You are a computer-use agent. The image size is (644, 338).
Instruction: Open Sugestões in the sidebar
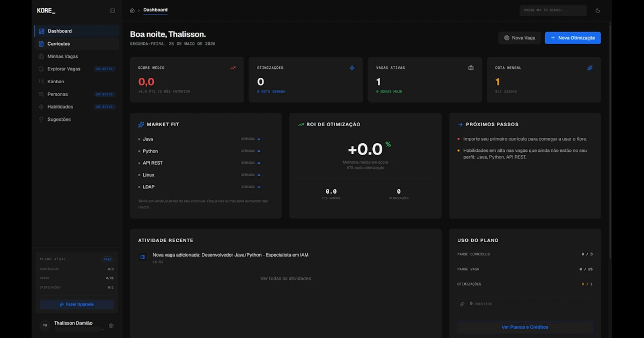tap(77, 120)
